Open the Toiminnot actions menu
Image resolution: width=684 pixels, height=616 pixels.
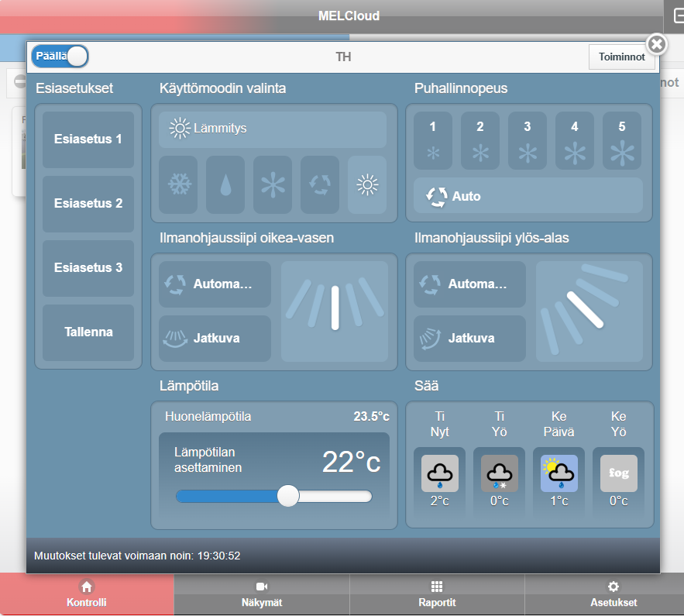[621, 57]
